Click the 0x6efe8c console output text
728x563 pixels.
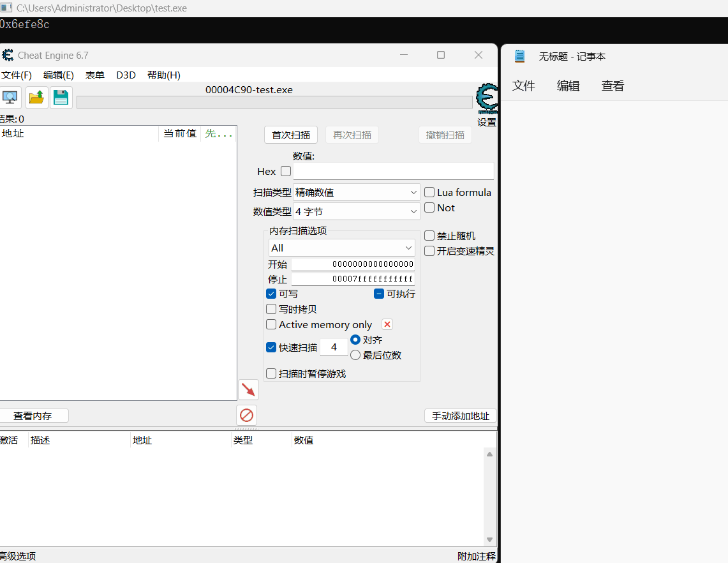(25, 24)
